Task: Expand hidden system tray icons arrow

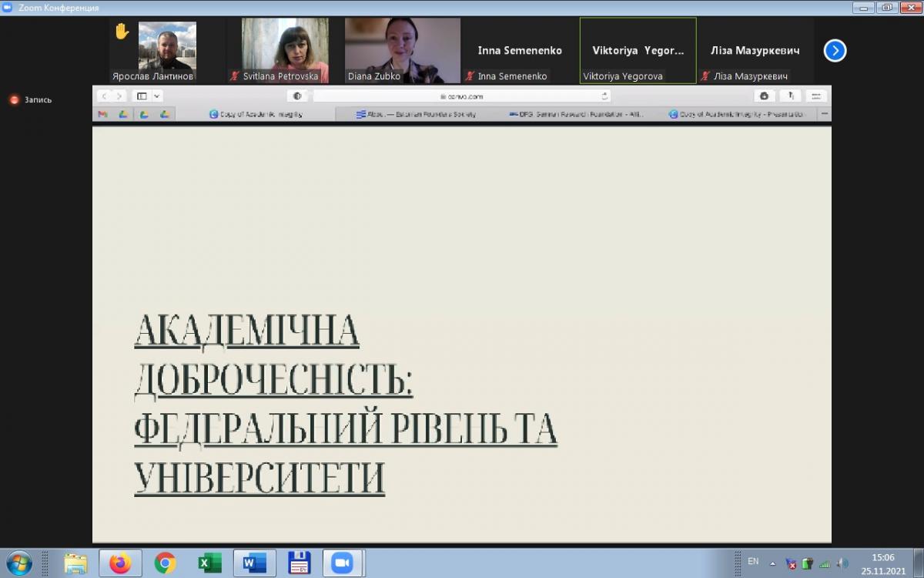Action: tap(772, 563)
